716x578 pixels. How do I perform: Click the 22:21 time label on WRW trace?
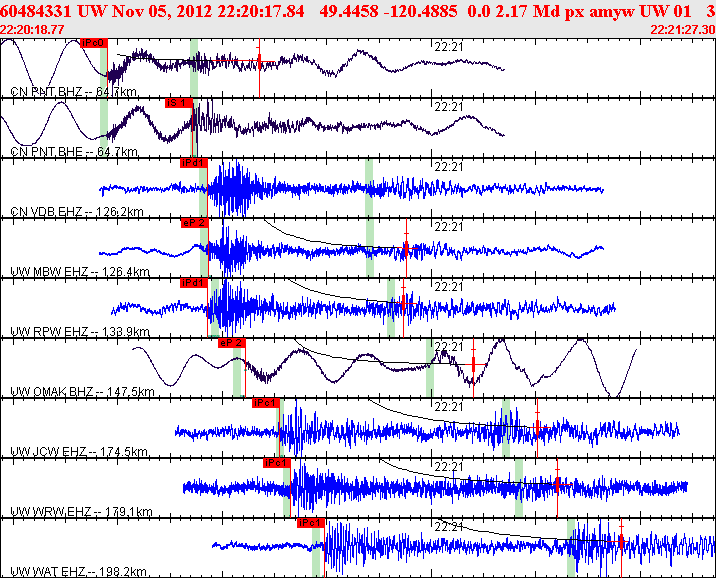448,467
